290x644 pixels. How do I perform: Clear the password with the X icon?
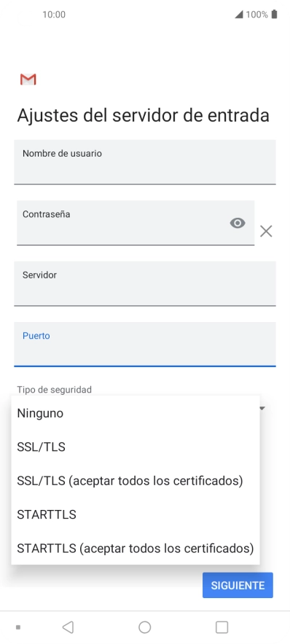266,231
